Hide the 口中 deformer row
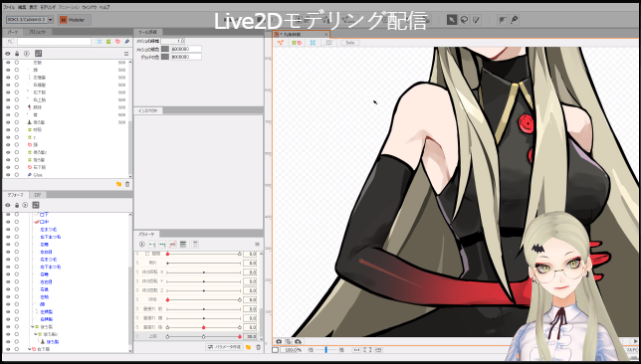641x364 pixels. tap(8, 222)
